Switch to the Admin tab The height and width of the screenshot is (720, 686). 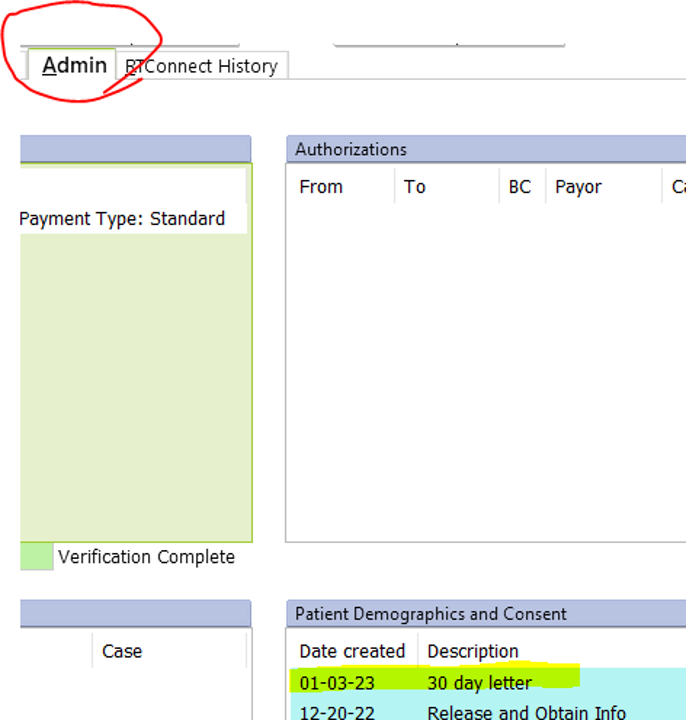(x=74, y=66)
